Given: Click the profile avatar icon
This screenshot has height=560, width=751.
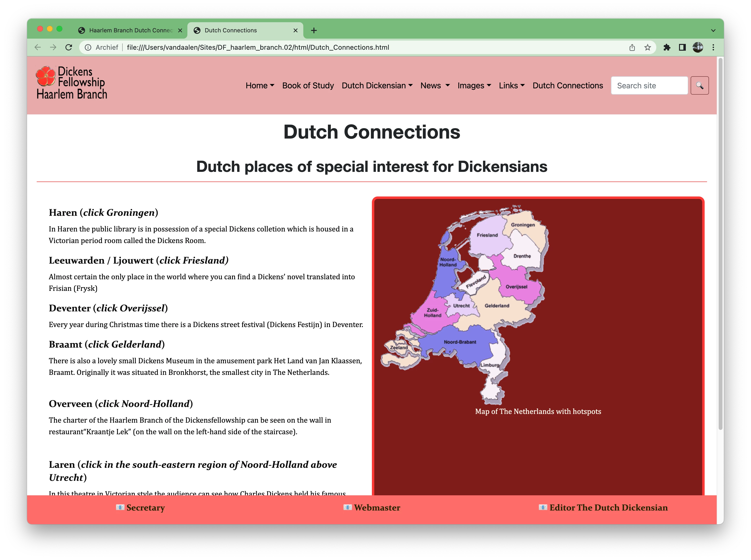Looking at the screenshot, I should pyautogui.click(x=698, y=48).
